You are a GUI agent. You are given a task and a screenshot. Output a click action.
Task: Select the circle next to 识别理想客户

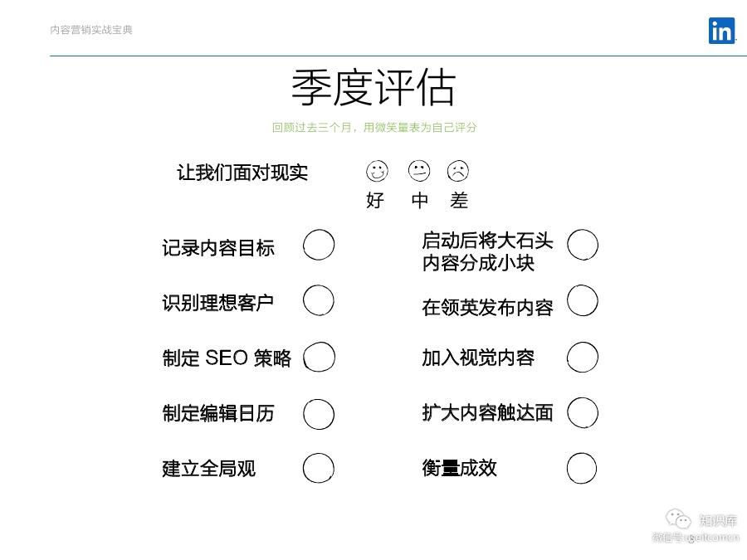[x=319, y=301]
